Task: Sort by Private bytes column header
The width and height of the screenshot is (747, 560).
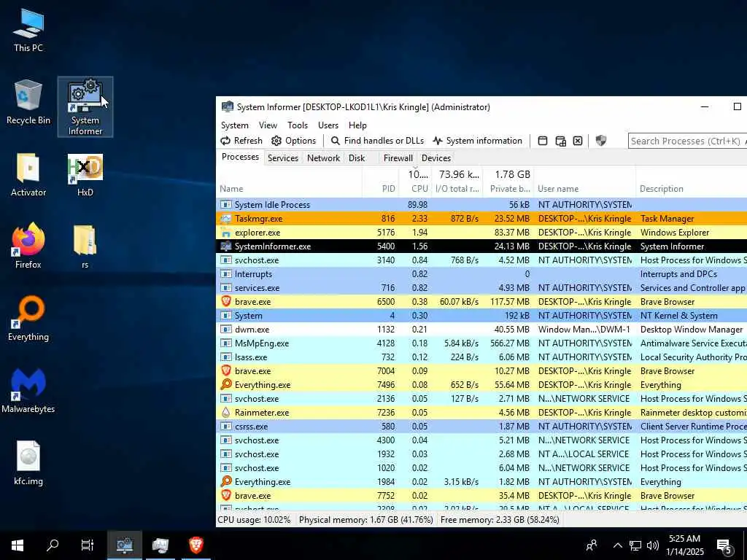Action: pos(508,189)
